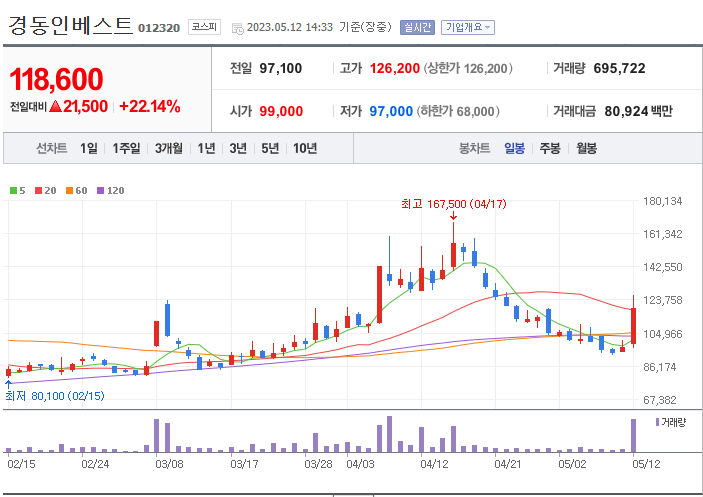Screen dimensions: 703x497
Task: Click the 코스피 market badge
Action: (x=204, y=27)
